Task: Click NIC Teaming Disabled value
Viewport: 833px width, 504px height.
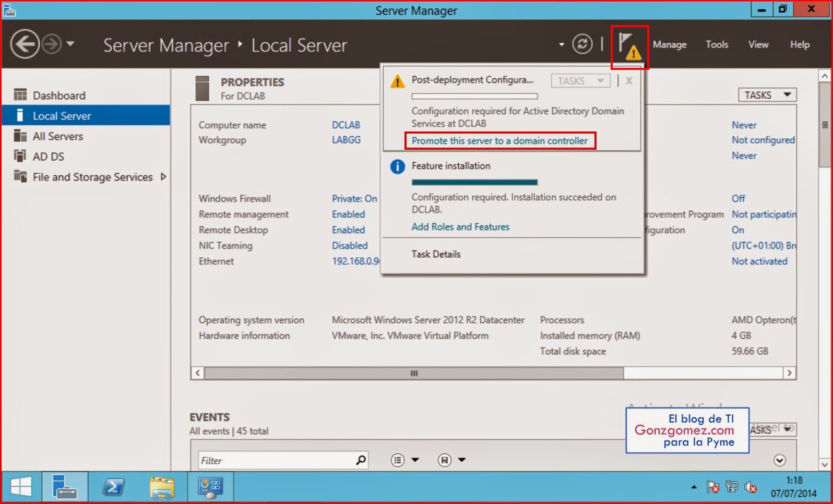Action: [x=350, y=246]
